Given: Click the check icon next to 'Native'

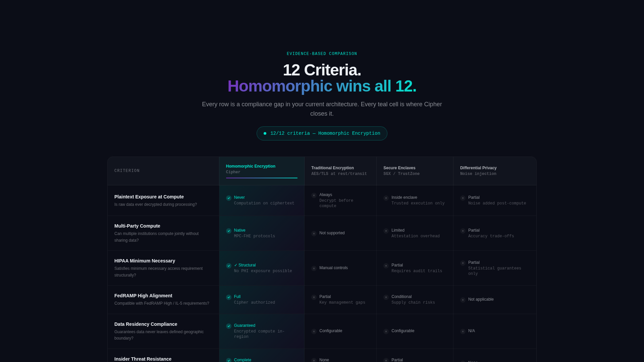Looking at the screenshot, I should pos(229,231).
